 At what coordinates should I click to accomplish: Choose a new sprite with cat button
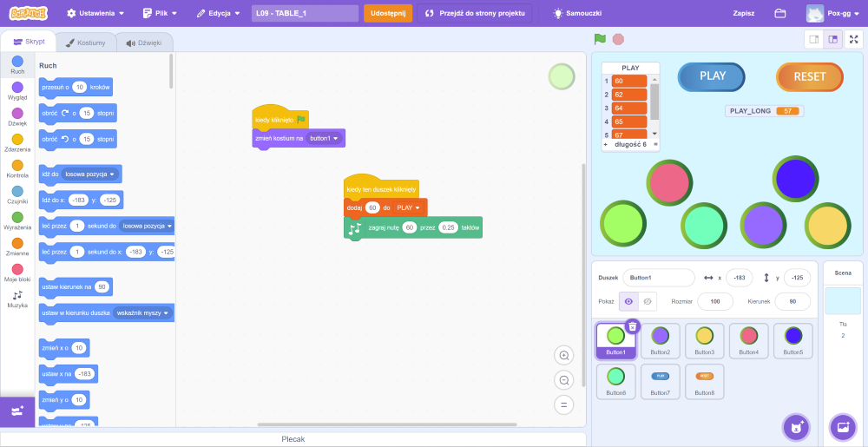click(x=795, y=427)
